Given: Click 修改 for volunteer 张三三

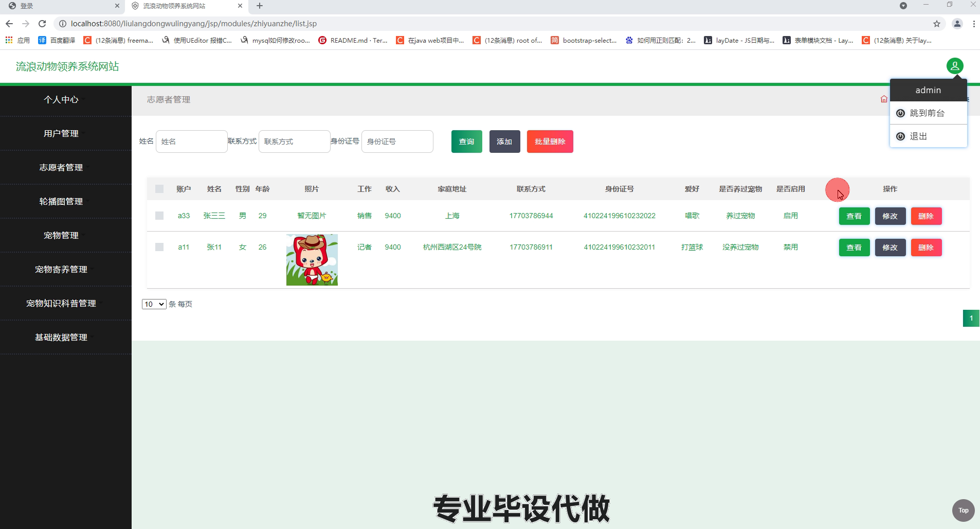Looking at the screenshot, I should (x=890, y=216).
